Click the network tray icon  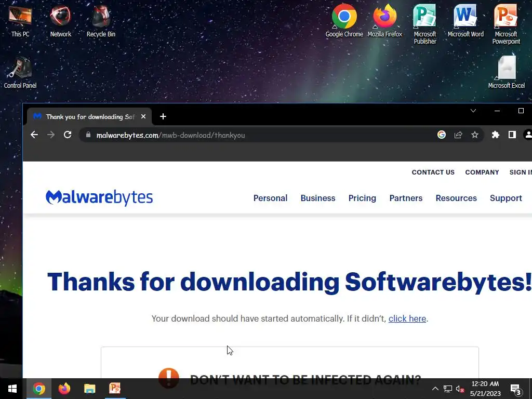447,389
